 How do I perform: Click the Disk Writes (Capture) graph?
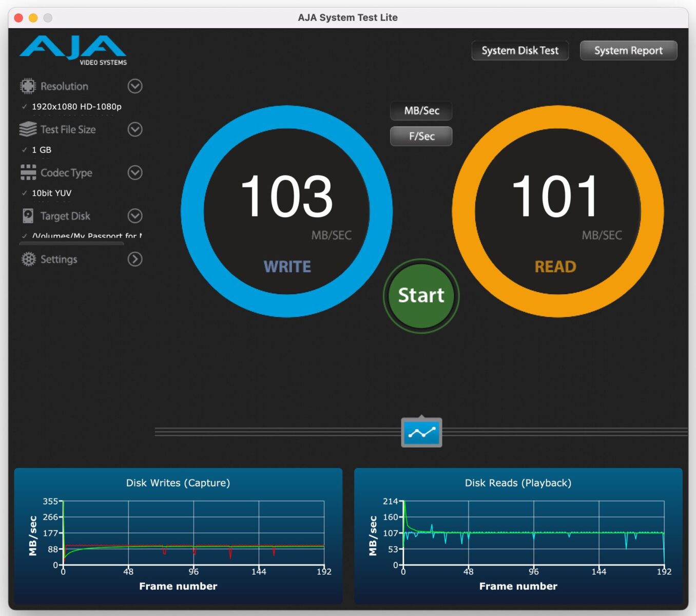tap(178, 535)
